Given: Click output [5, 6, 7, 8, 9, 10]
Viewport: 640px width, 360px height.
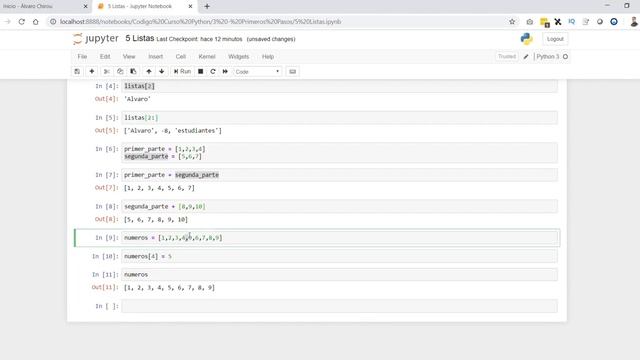Looking at the screenshot, I should click(156, 220).
